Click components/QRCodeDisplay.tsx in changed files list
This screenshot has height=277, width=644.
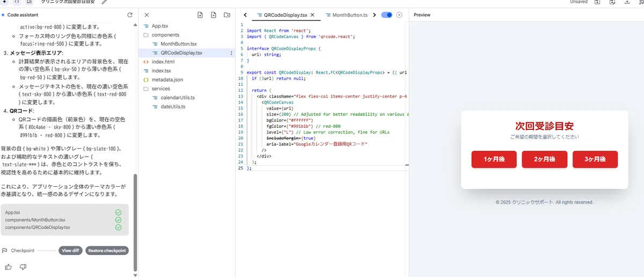[x=38, y=228]
